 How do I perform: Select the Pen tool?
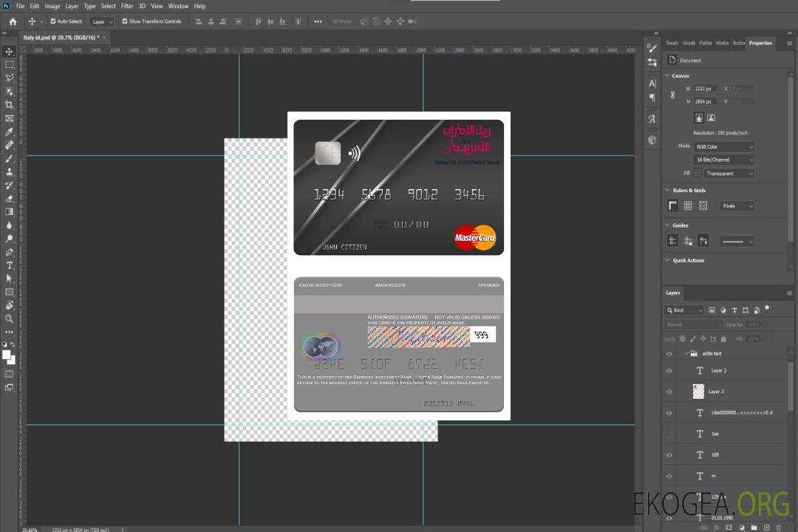[x=9, y=252]
